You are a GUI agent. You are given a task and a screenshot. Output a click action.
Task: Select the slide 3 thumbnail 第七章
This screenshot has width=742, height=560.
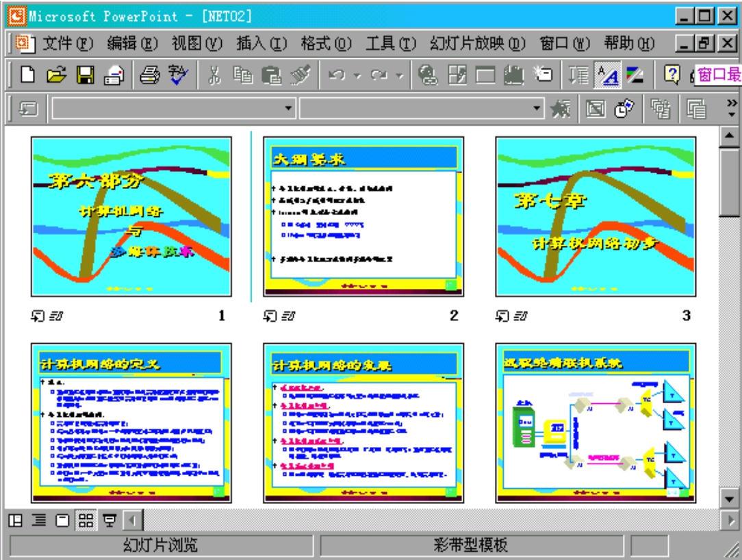pyautogui.click(x=596, y=216)
